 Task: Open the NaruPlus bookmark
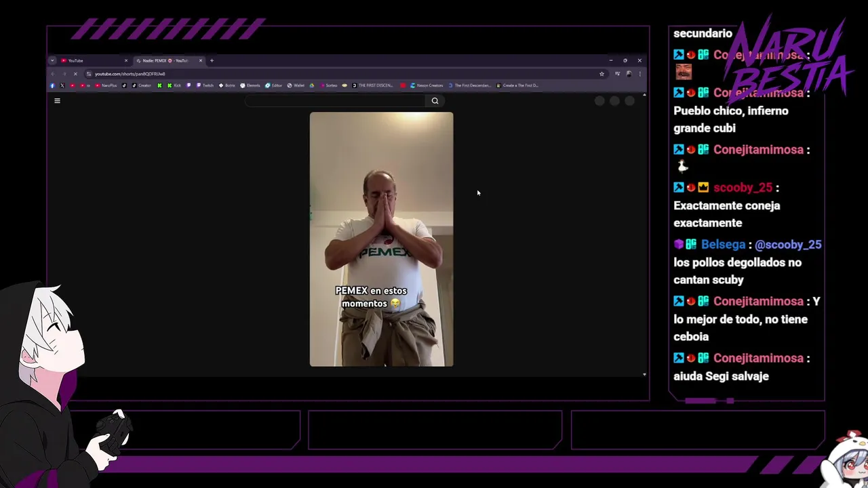(x=106, y=85)
